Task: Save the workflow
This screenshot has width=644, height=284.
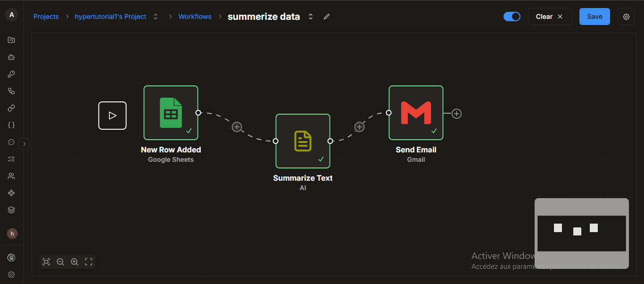Action: tap(594, 17)
